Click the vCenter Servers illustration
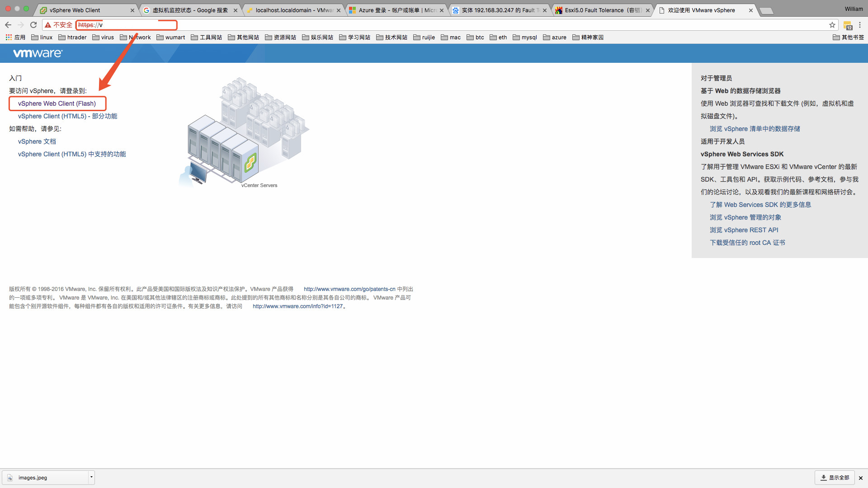The height and width of the screenshot is (488, 868). [244, 132]
